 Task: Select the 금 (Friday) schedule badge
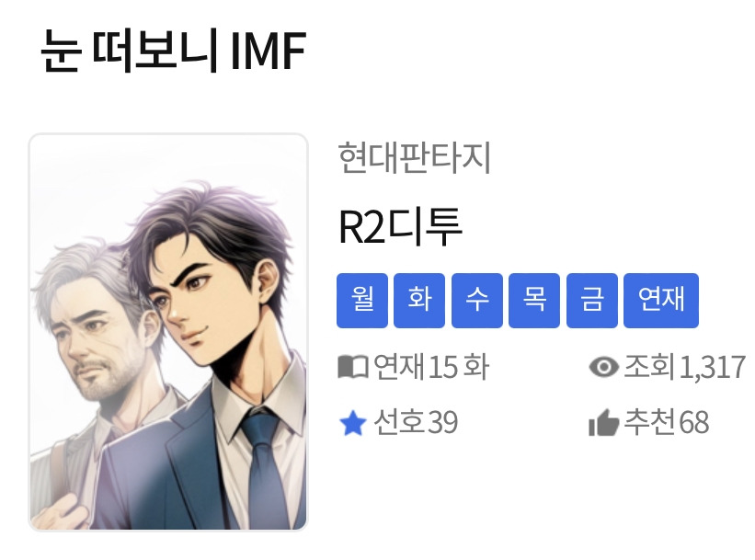592,301
